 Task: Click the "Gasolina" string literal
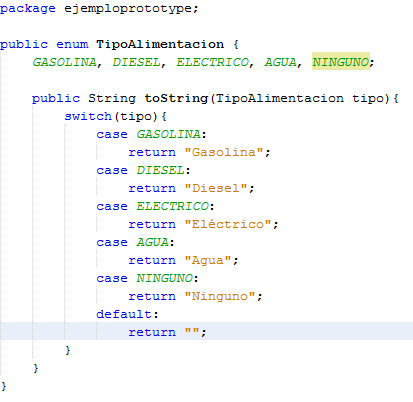pos(224,152)
